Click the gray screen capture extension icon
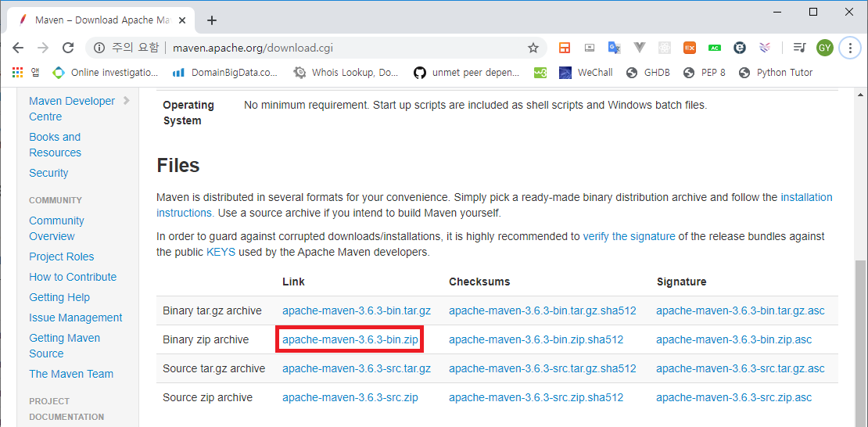Viewport: 868px width, 427px height. pos(590,48)
